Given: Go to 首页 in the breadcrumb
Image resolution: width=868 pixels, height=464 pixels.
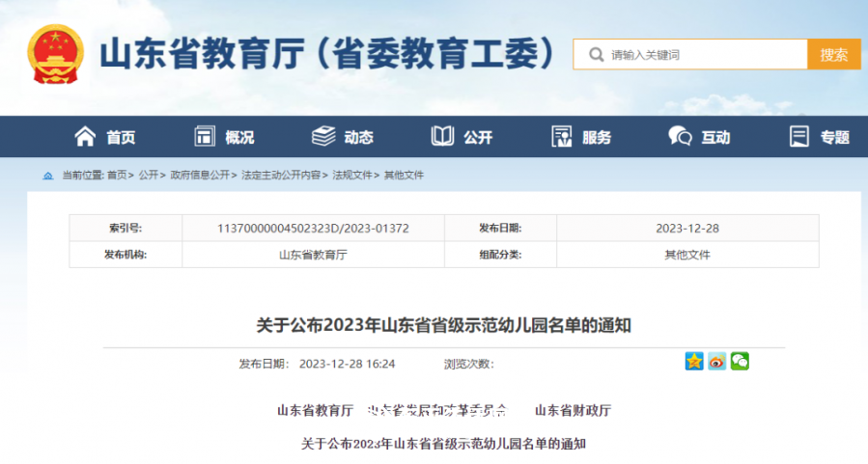Looking at the screenshot, I should click(117, 176).
